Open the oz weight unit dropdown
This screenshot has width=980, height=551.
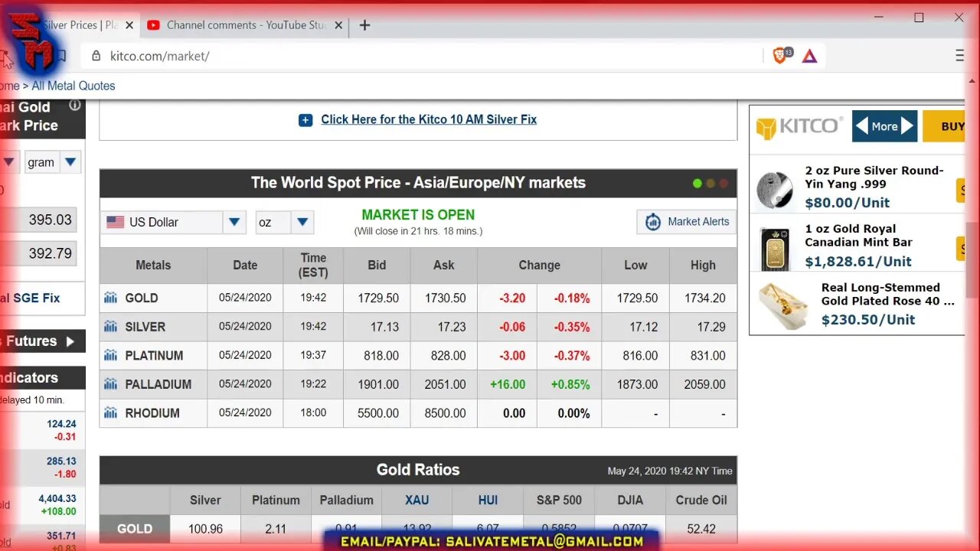pyautogui.click(x=302, y=222)
